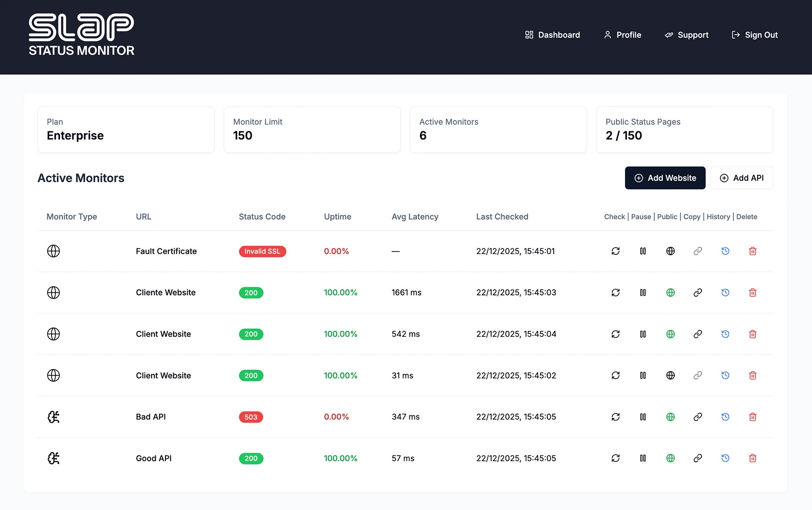812x510 pixels.
Task: Click the Add API button
Action: pos(741,178)
